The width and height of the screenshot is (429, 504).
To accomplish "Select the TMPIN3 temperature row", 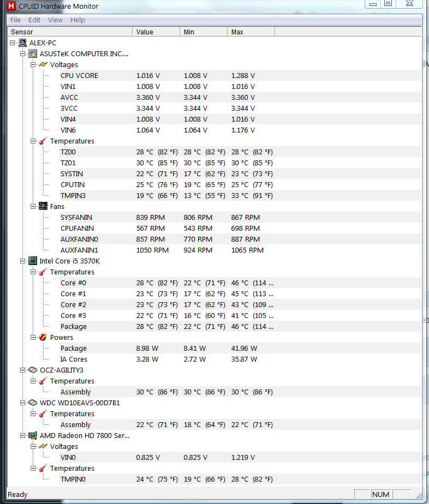I will pos(240,196).
